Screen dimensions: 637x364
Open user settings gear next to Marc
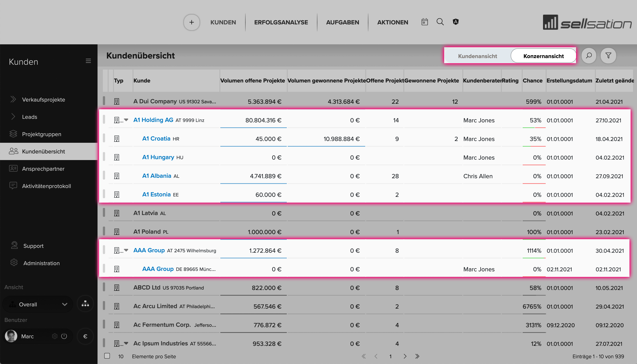[55, 336]
